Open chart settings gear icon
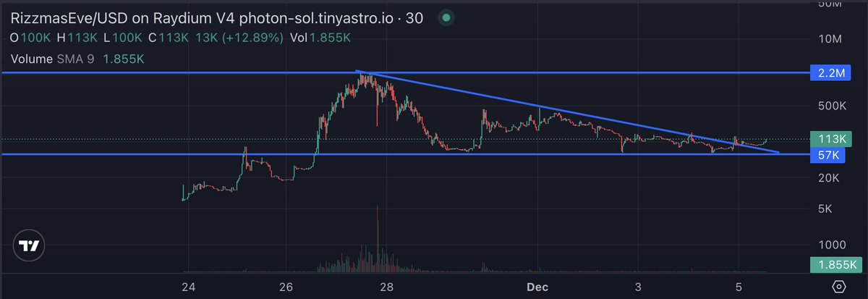The image size is (868, 299). click(x=838, y=285)
